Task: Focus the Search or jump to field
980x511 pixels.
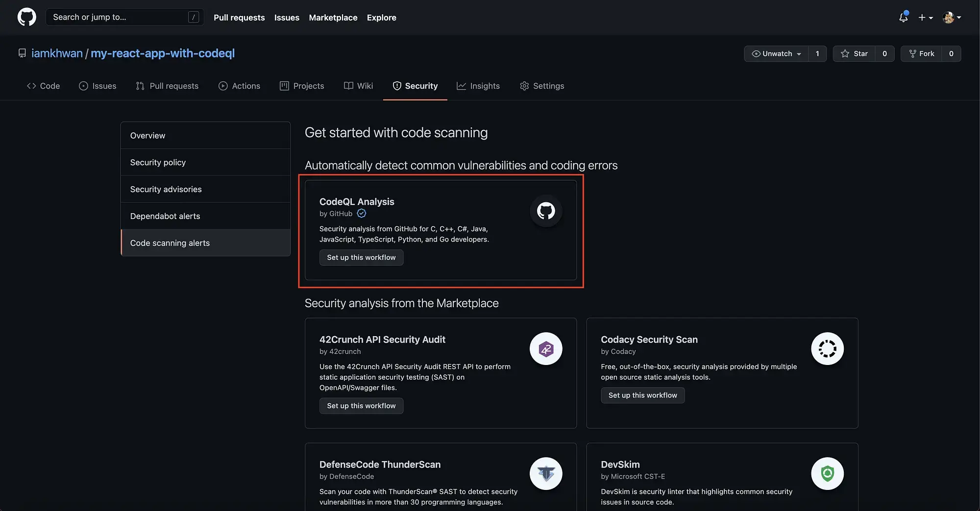Action: coord(125,17)
